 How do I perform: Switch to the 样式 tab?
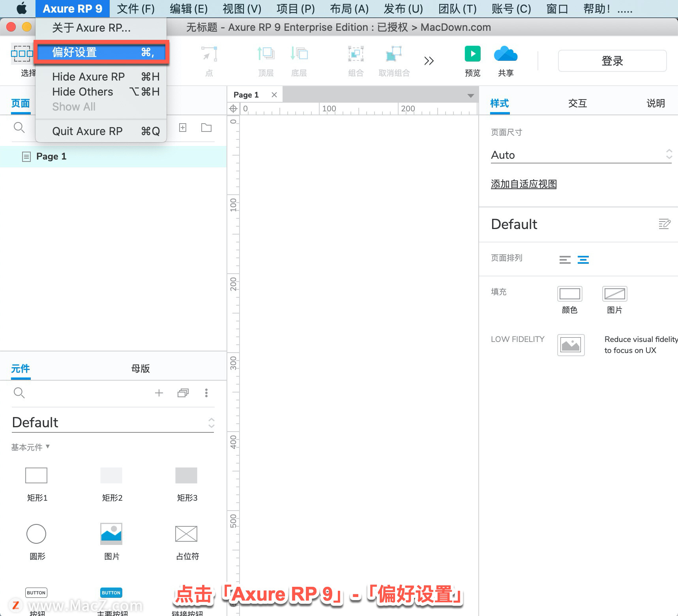pos(500,103)
